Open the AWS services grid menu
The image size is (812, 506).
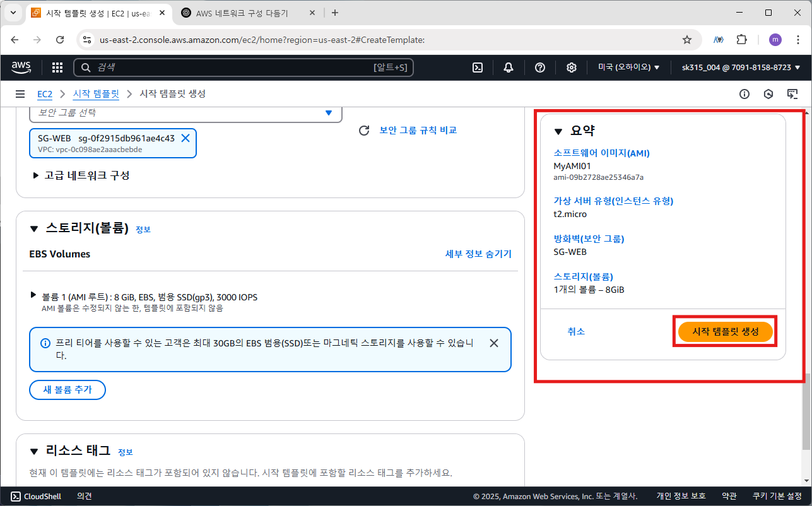click(x=57, y=68)
